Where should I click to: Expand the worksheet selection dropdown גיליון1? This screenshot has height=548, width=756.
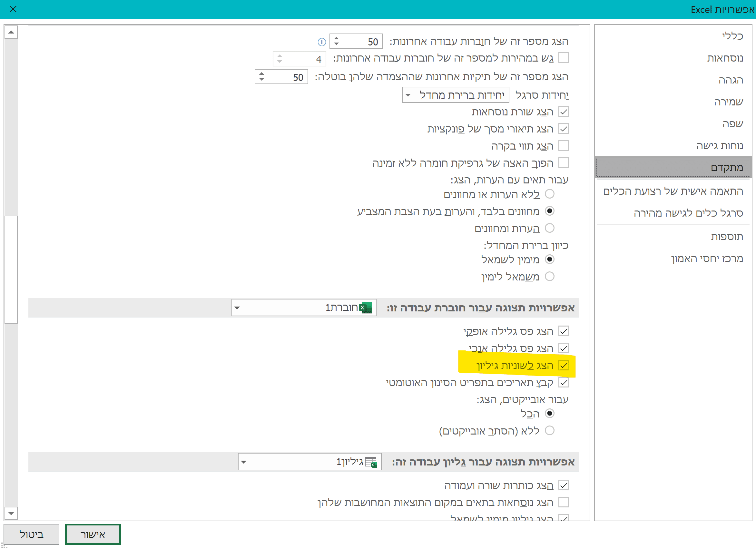click(x=244, y=462)
